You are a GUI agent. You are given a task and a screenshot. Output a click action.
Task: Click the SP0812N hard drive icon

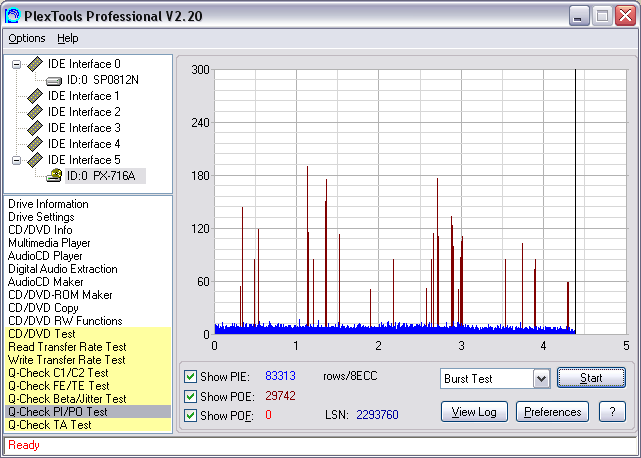54,81
